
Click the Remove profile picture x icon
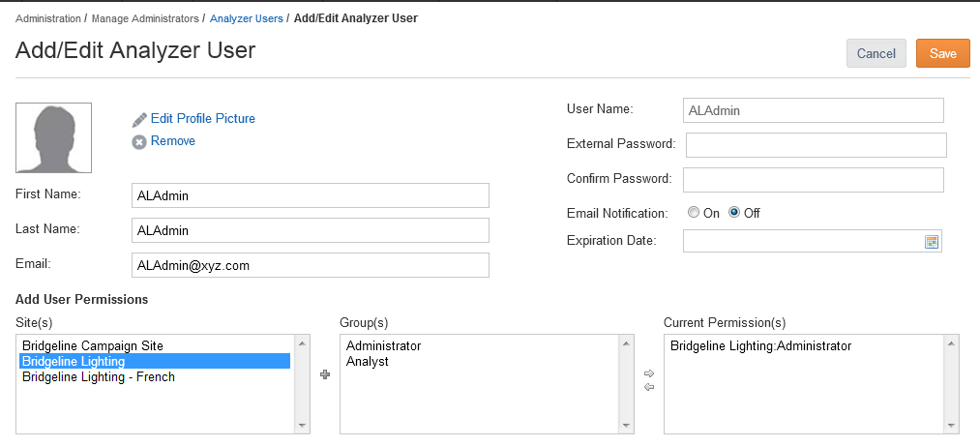pyautogui.click(x=138, y=142)
